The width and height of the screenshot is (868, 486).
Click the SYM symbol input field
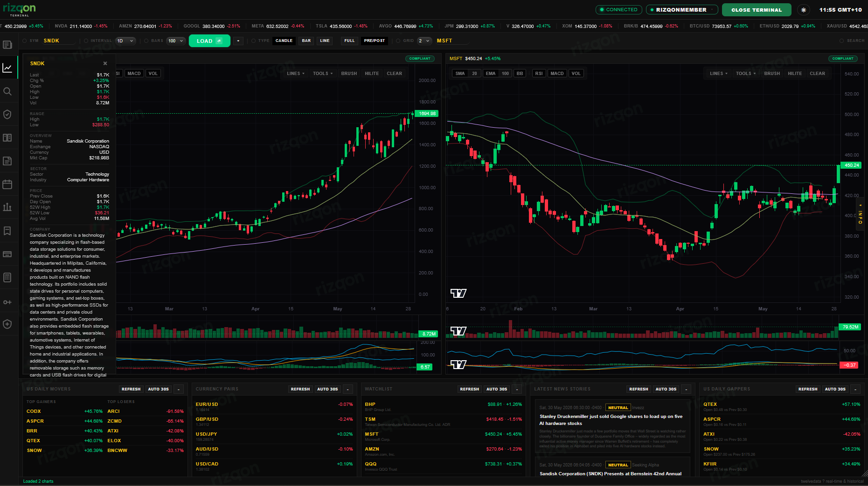click(x=58, y=41)
